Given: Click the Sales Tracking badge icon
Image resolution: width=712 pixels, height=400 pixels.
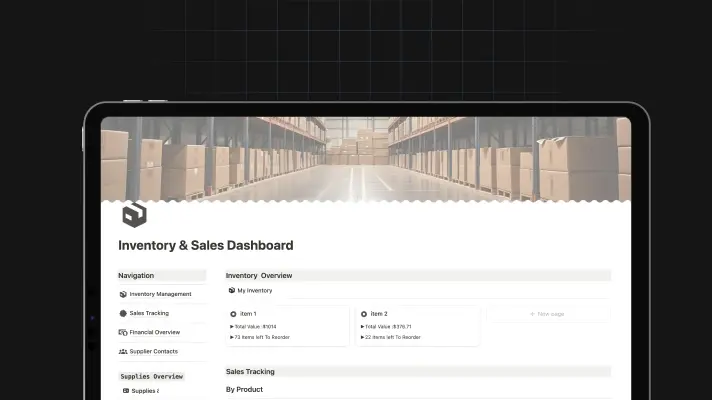Looking at the screenshot, I should [123, 313].
